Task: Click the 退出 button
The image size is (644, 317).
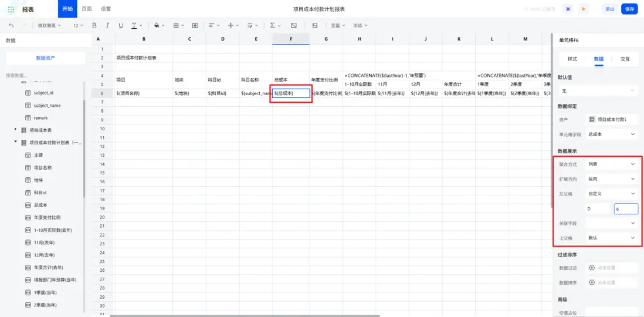Action: (x=610, y=9)
